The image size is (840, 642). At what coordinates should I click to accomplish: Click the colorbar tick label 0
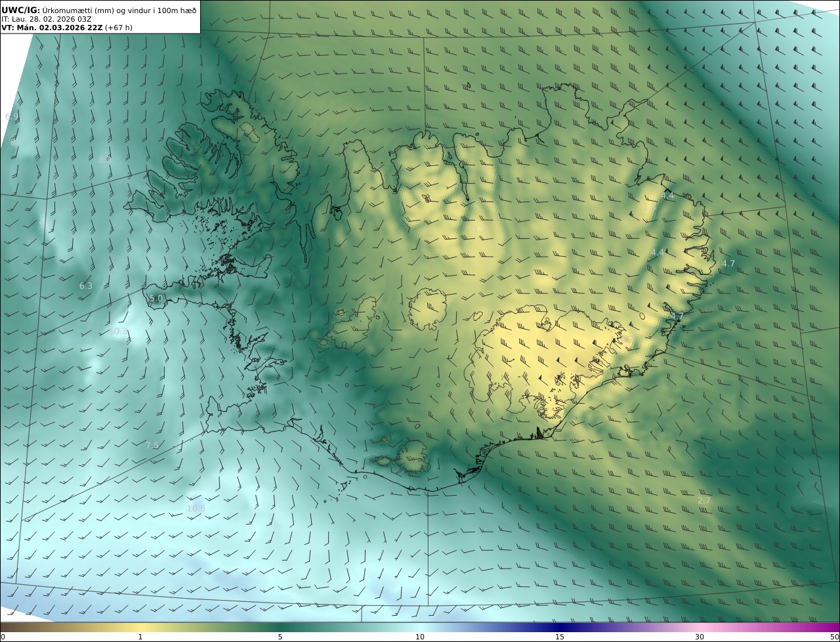[x=3, y=637]
